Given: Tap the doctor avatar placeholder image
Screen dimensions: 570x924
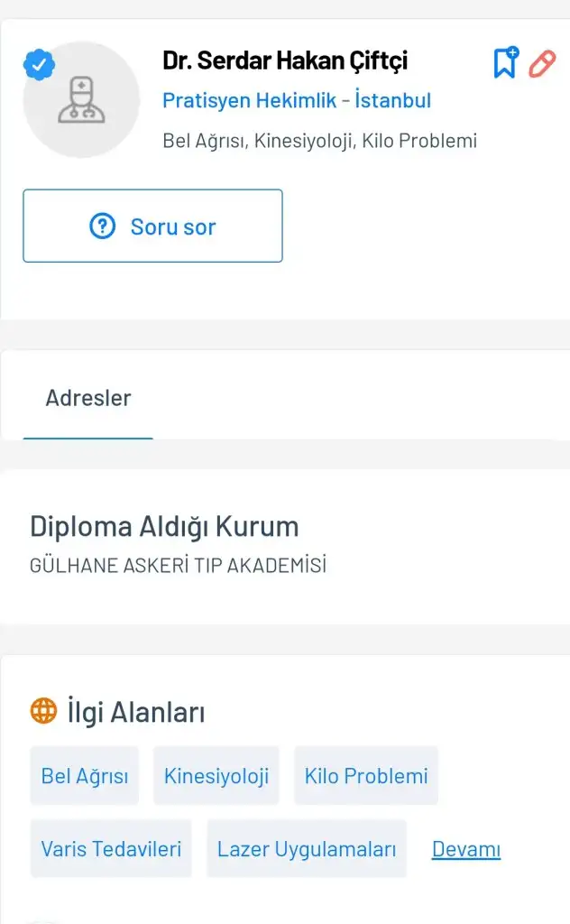Looking at the screenshot, I should coord(81,100).
